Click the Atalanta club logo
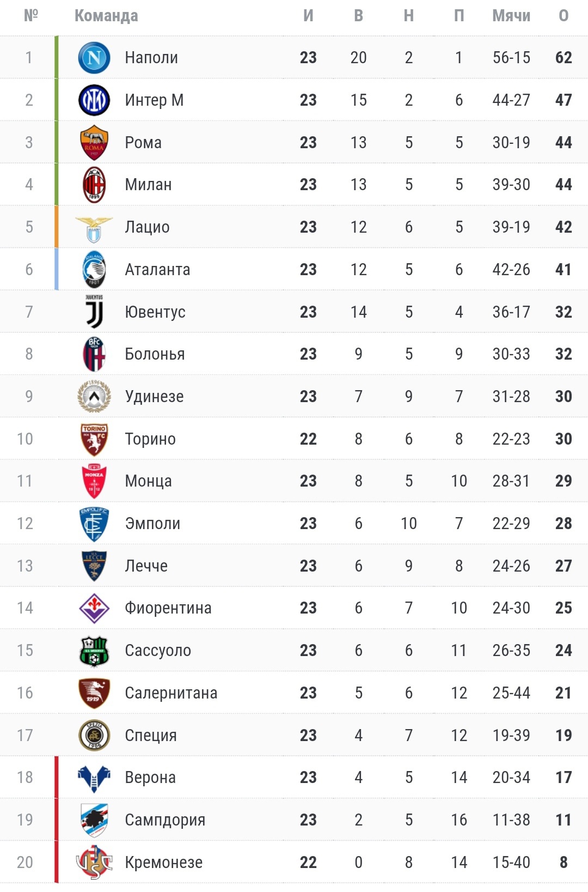The height and width of the screenshot is (892, 588). (x=94, y=270)
